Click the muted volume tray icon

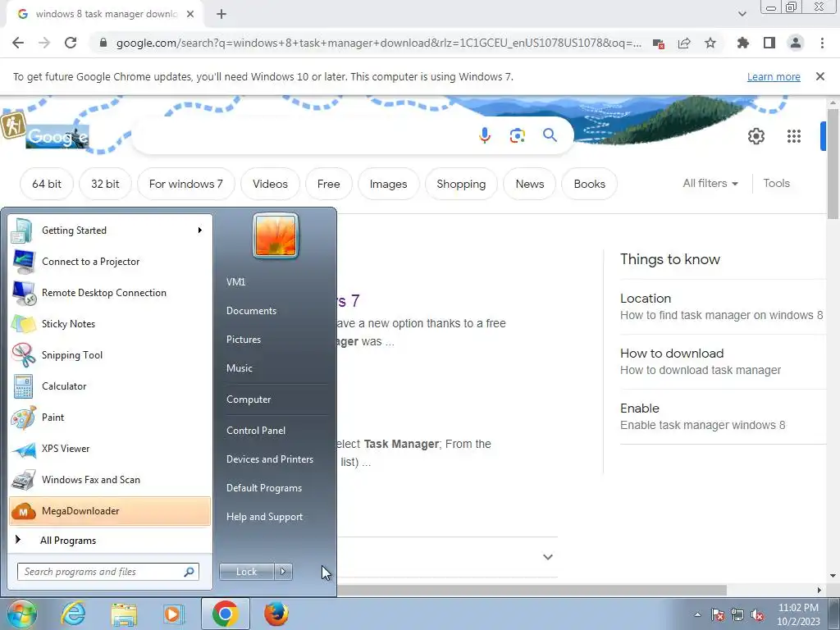coord(757,615)
